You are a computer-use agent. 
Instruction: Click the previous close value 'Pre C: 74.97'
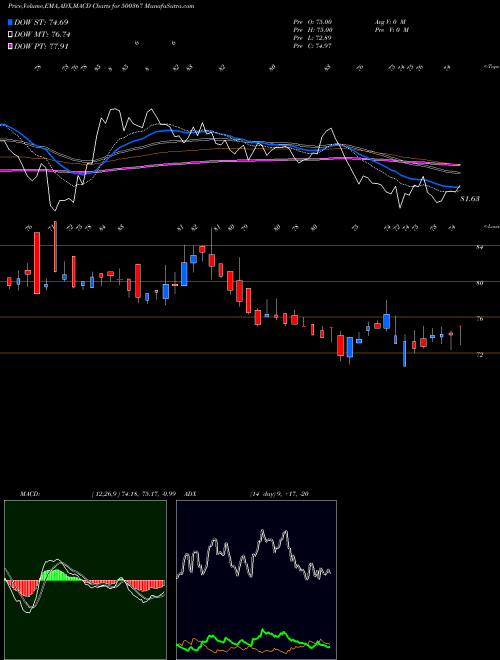tap(313, 46)
